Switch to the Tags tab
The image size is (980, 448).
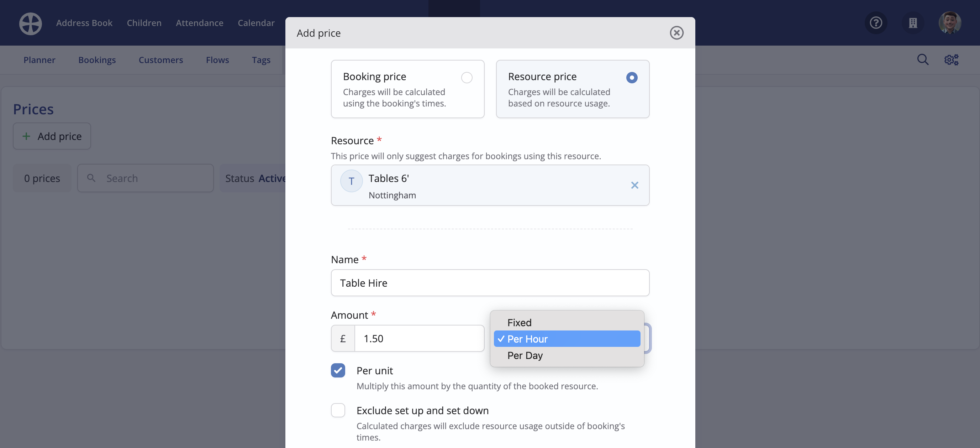click(x=261, y=60)
